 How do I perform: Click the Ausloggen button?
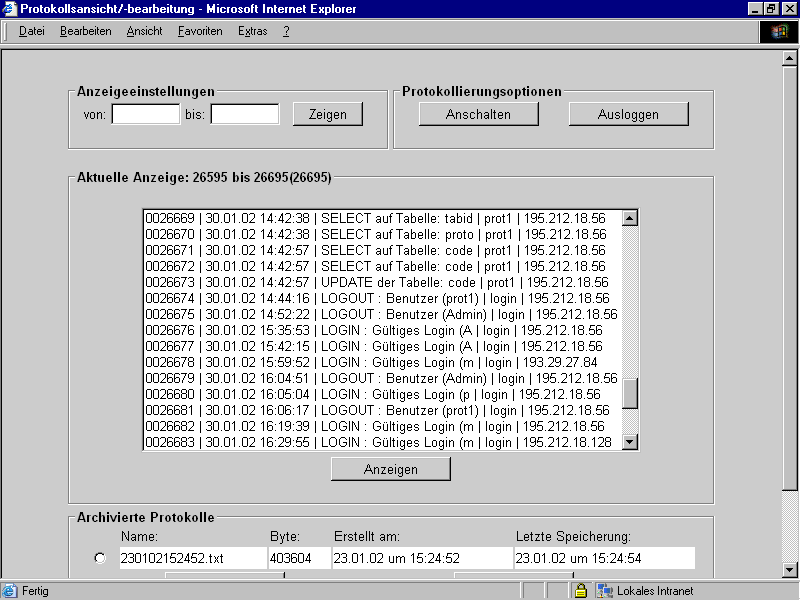pyautogui.click(x=628, y=113)
